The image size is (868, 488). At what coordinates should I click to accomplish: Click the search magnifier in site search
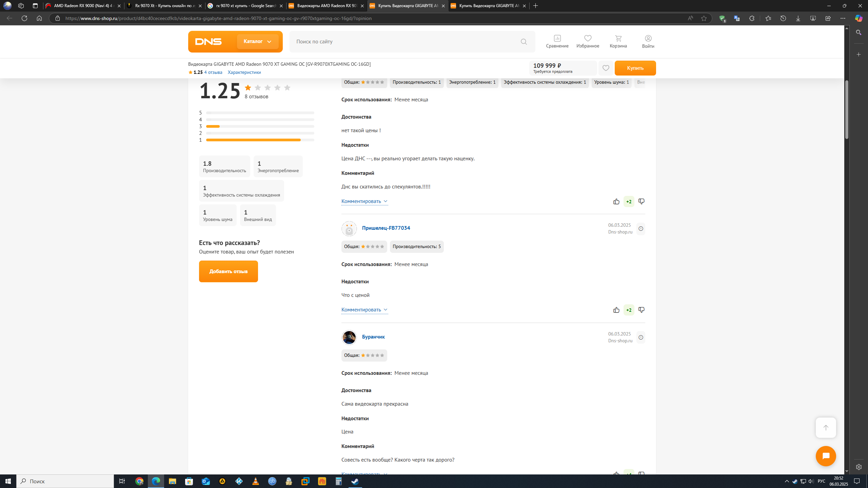[x=524, y=42]
